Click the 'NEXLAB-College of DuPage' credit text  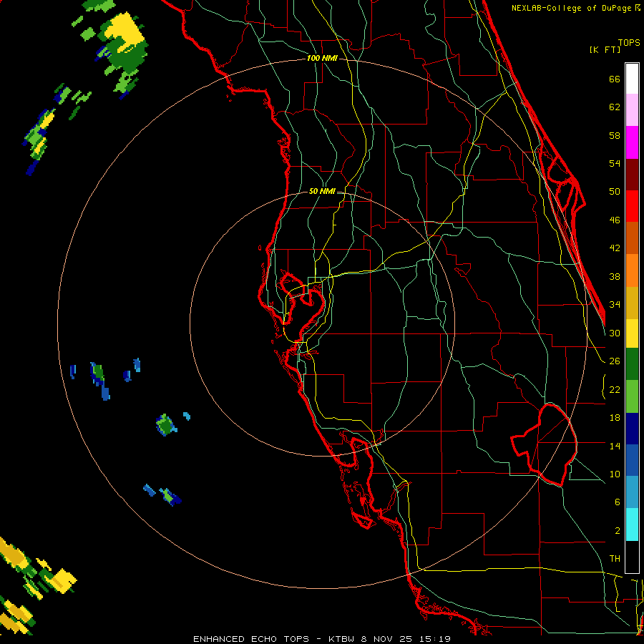point(572,8)
